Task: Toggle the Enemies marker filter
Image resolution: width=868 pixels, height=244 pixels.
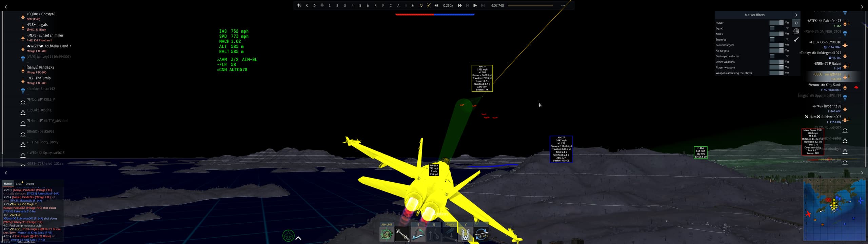Action: tap(776, 39)
